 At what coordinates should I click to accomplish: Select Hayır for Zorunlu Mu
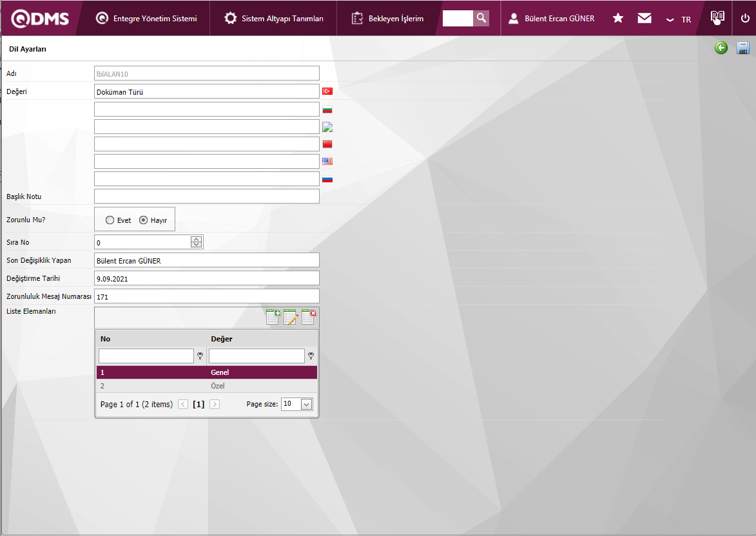143,220
